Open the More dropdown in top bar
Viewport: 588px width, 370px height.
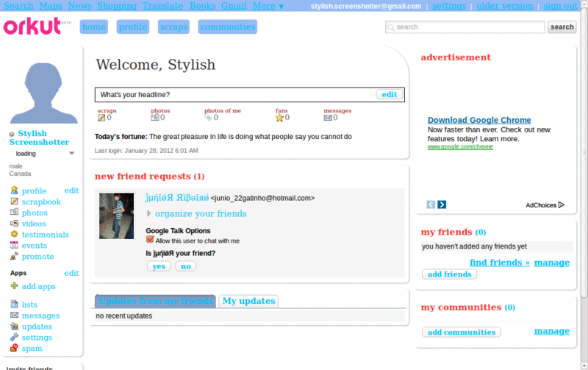click(268, 6)
